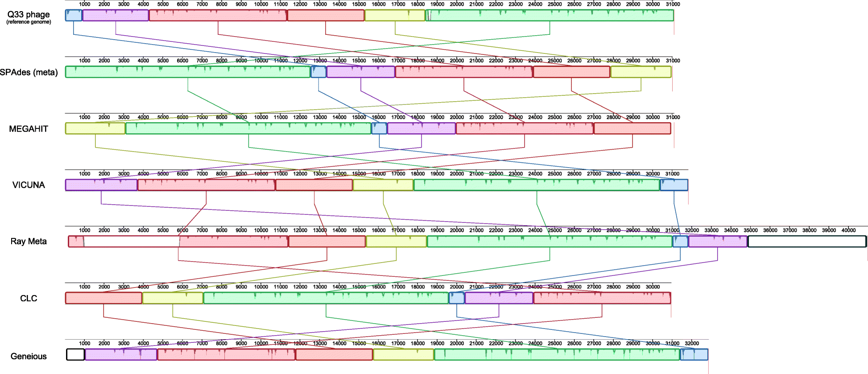Click the longer red block in VICUNA row

pos(207,185)
